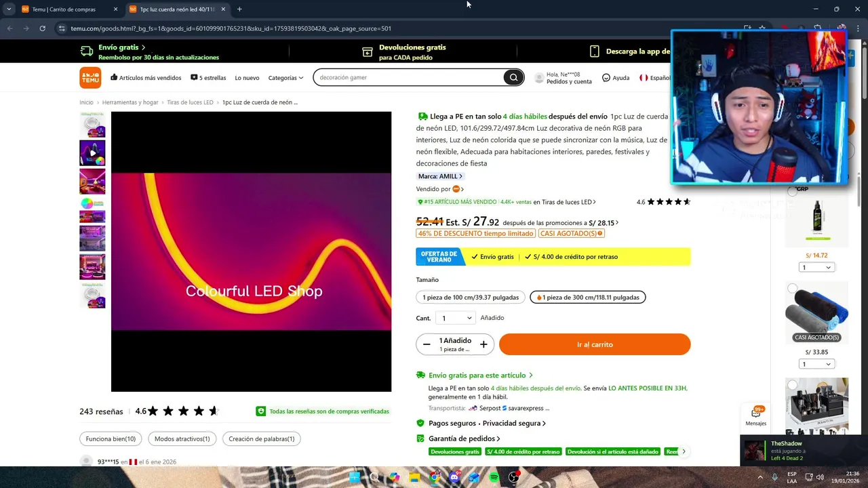Open quantity dropdown under S/ 33.85 item
The image size is (868, 488).
click(x=816, y=364)
